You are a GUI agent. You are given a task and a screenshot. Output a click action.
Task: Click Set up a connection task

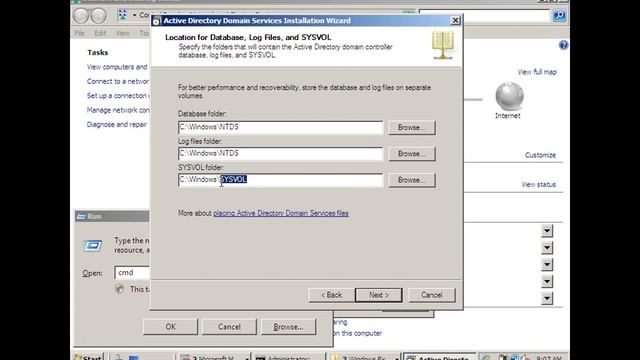(x=118, y=96)
